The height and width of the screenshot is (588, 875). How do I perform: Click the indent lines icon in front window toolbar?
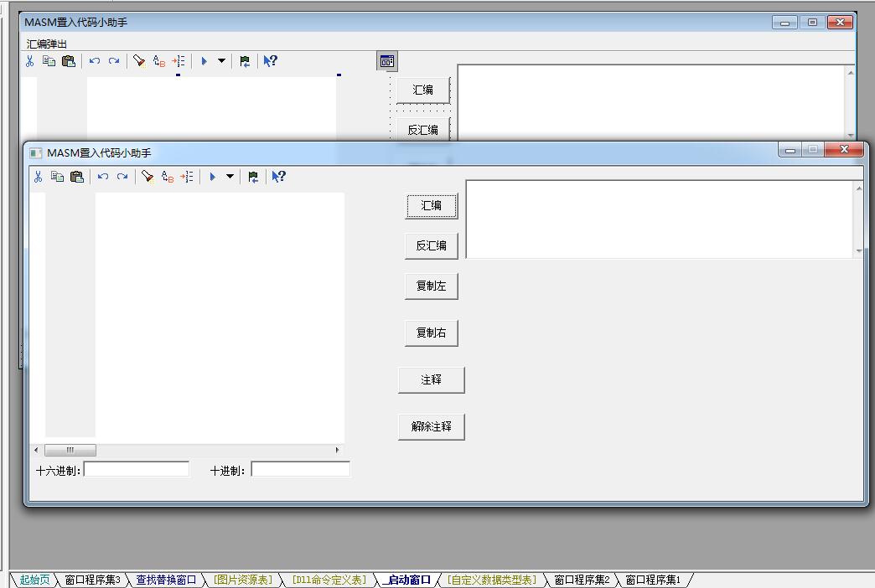pyautogui.click(x=187, y=177)
